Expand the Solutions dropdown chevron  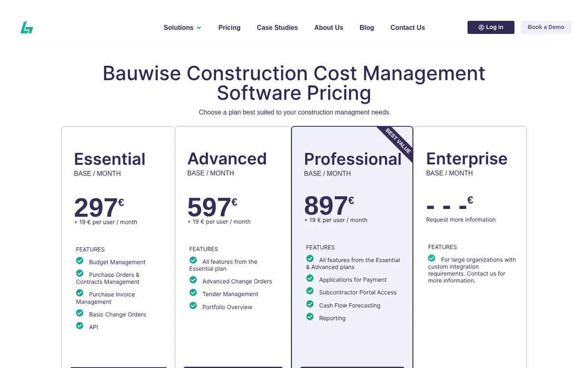[199, 28]
